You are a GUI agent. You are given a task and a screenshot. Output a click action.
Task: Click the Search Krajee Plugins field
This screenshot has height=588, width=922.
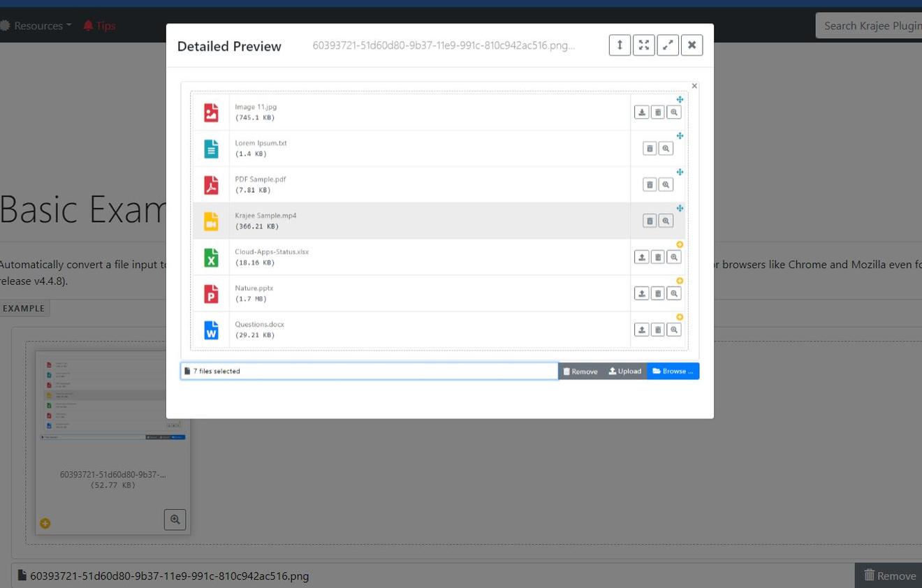(870, 26)
